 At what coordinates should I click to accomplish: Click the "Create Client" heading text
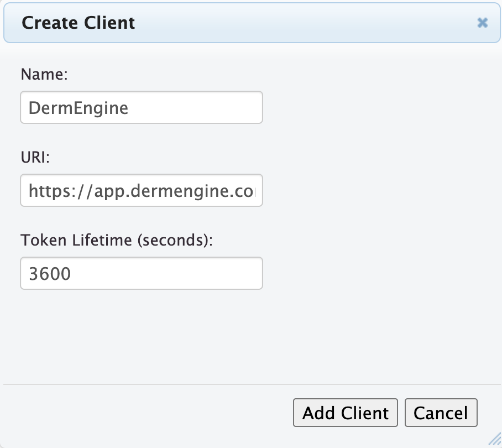(78, 23)
